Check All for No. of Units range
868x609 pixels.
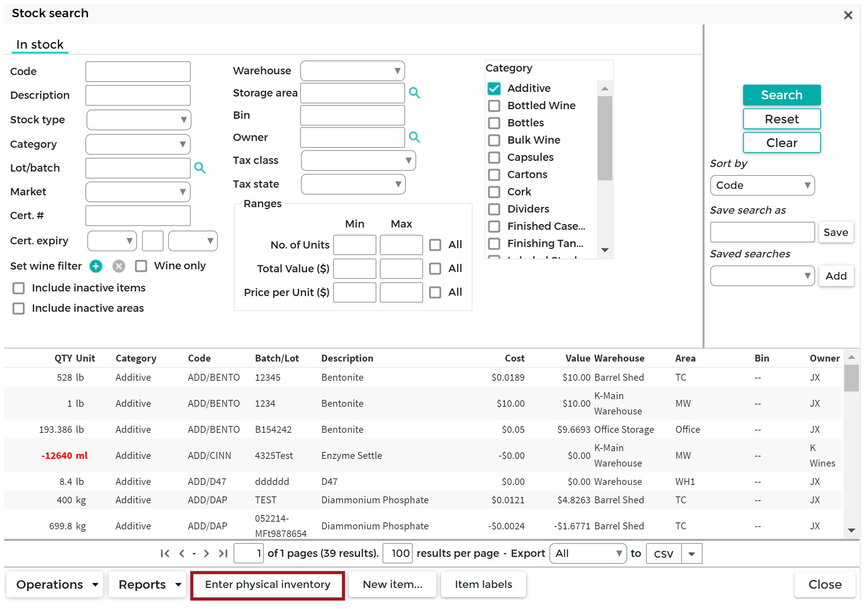(435, 245)
